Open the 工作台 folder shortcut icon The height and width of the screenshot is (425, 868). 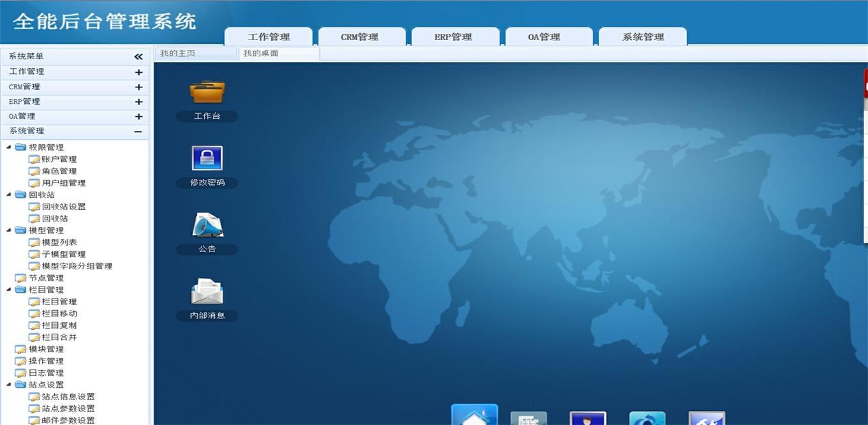207,93
